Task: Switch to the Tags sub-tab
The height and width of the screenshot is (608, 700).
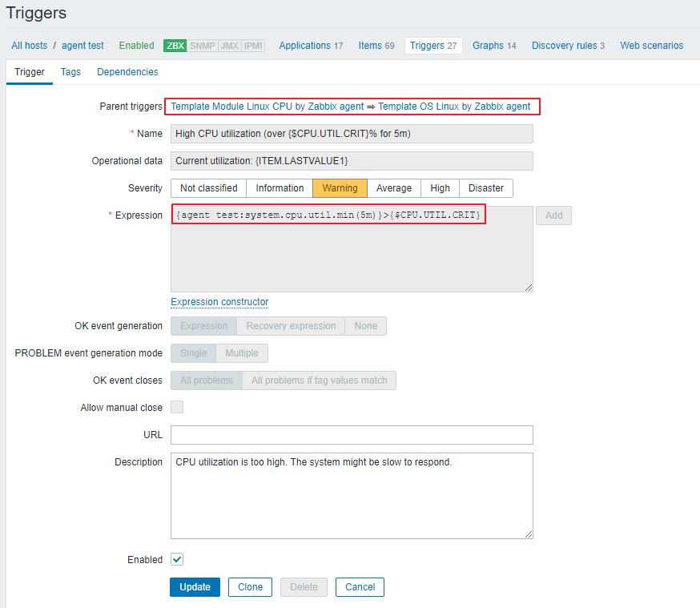Action: pyautogui.click(x=70, y=72)
